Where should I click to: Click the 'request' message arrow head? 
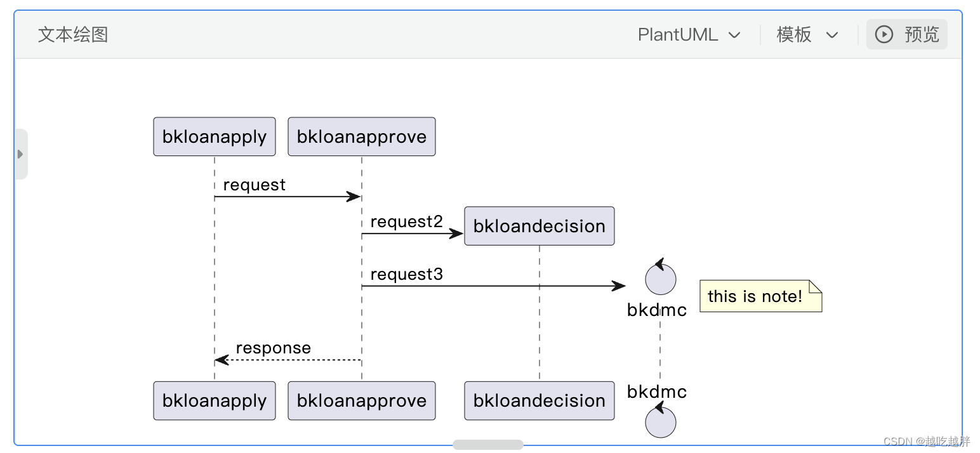[x=354, y=197]
